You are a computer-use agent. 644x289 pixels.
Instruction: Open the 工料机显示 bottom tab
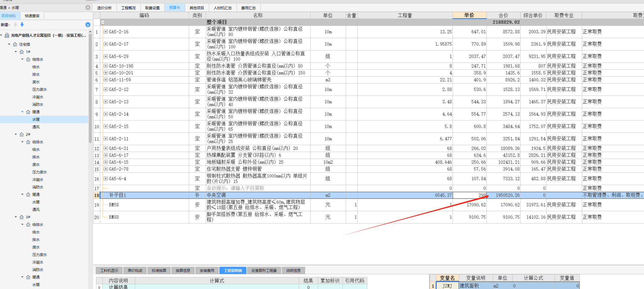coord(109,270)
